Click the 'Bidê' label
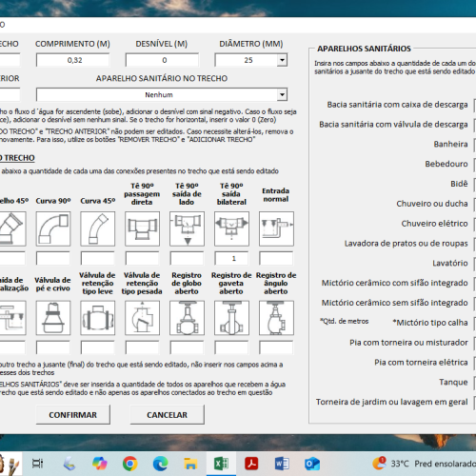The width and height of the screenshot is (476, 476). (459, 184)
